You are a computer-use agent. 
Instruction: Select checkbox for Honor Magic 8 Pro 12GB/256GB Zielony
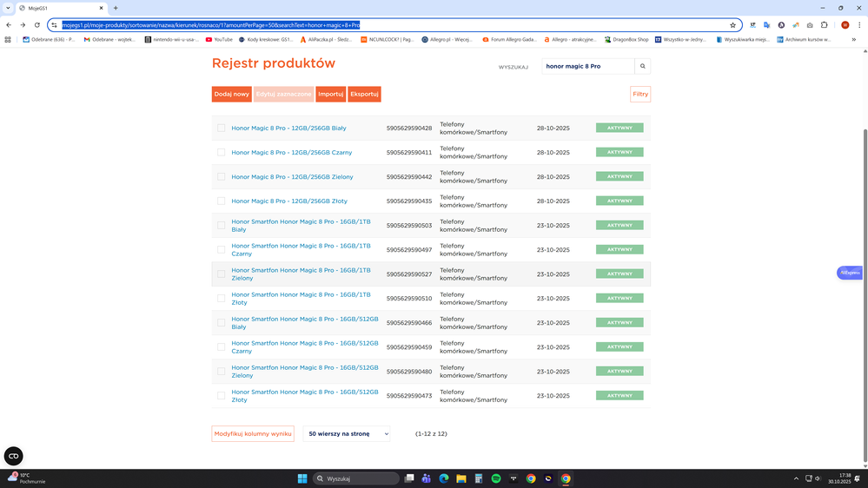(x=222, y=177)
